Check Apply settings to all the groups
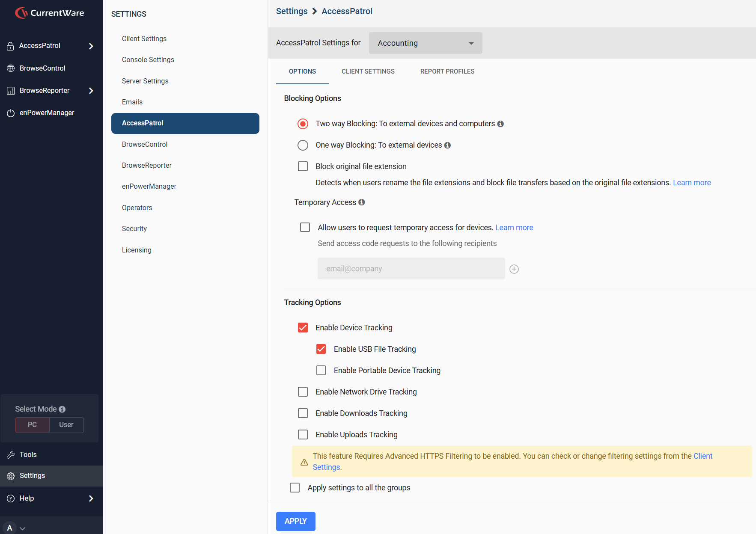Screen dimensions: 756x534 coord(295,487)
